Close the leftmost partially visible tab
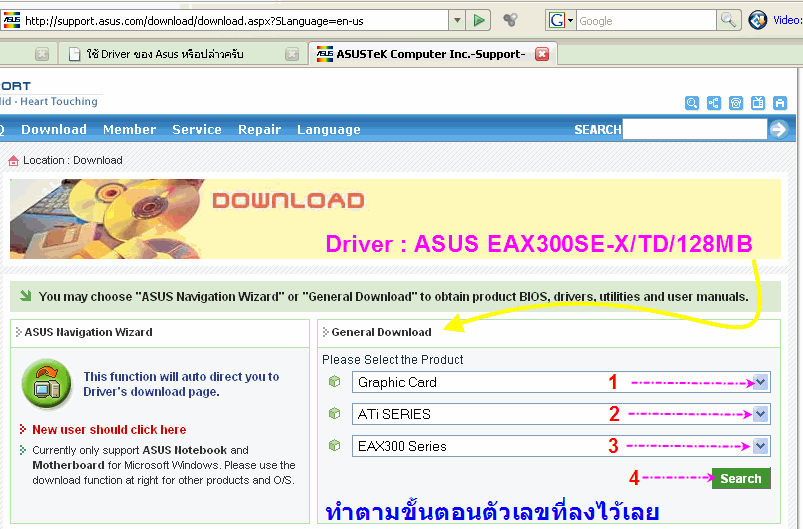 (x=42, y=54)
